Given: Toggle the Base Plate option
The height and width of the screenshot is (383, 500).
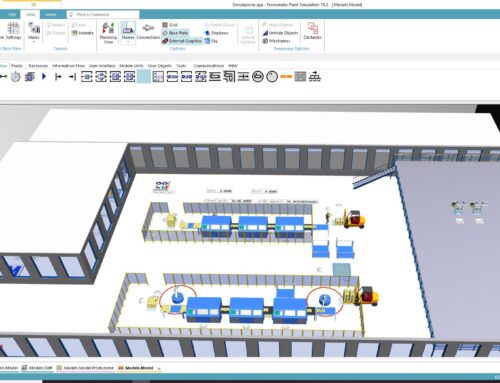Looking at the screenshot, I should 175,33.
